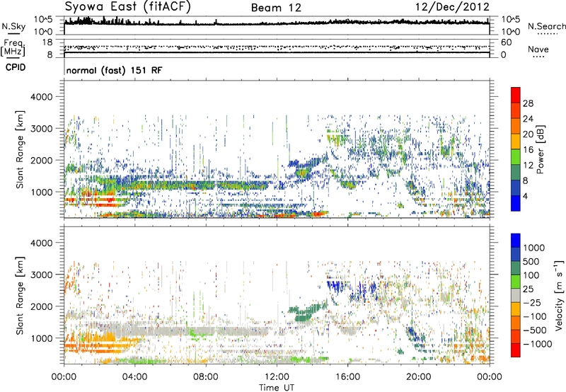Click the "16:00" time tick label

point(347,377)
